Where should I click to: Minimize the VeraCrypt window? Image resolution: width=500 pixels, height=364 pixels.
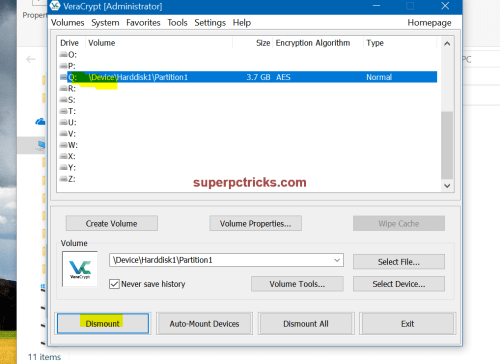tap(376, 6)
